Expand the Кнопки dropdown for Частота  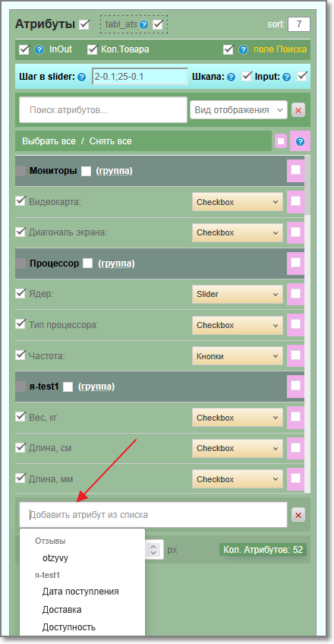[238, 356]
